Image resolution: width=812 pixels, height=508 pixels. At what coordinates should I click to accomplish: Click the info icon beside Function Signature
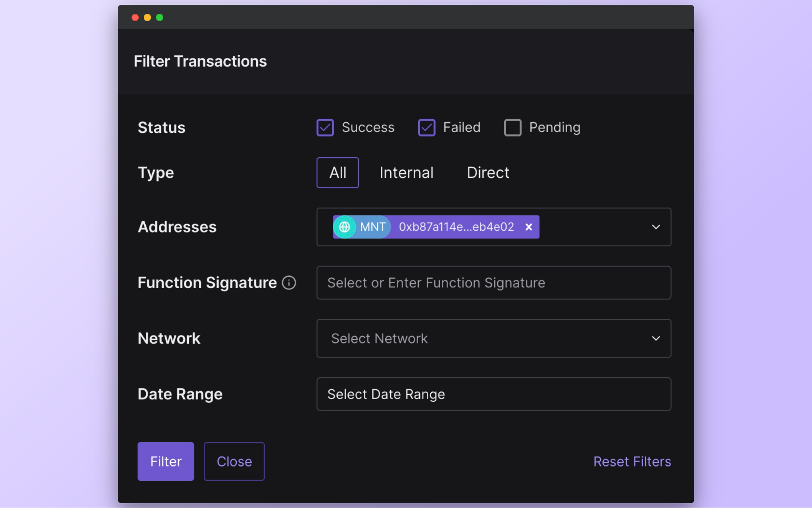click(288, 283)
